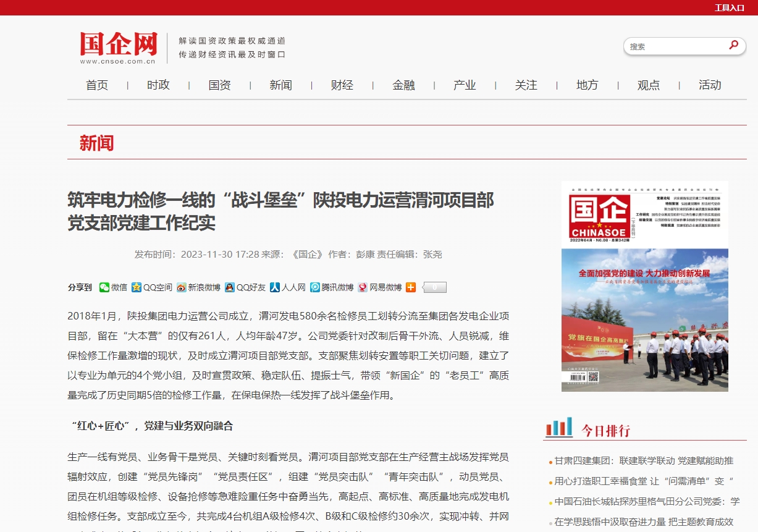Share to 腾讯微博 icon
The image size is (758, 532).
(x=315, y=287)
